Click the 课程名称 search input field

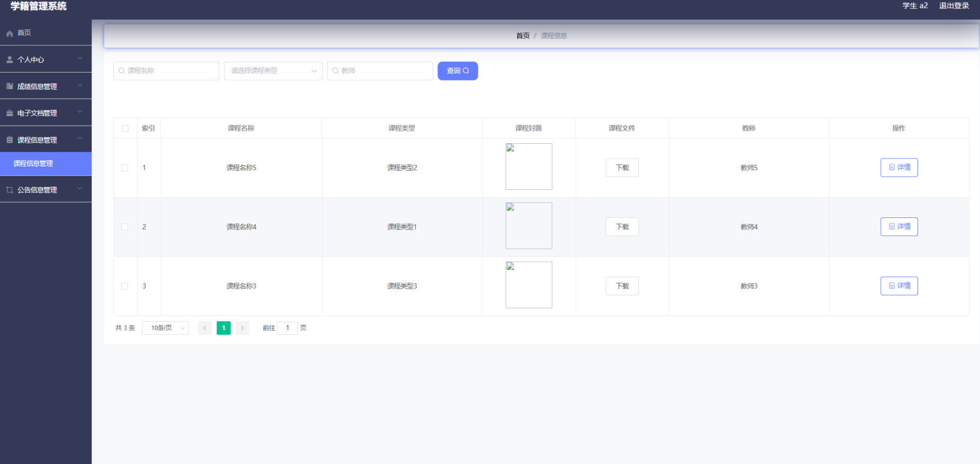pos(166,71)
